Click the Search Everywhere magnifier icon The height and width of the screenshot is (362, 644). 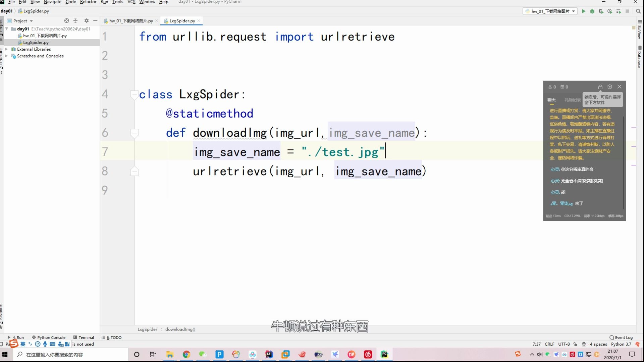point(638,11)
